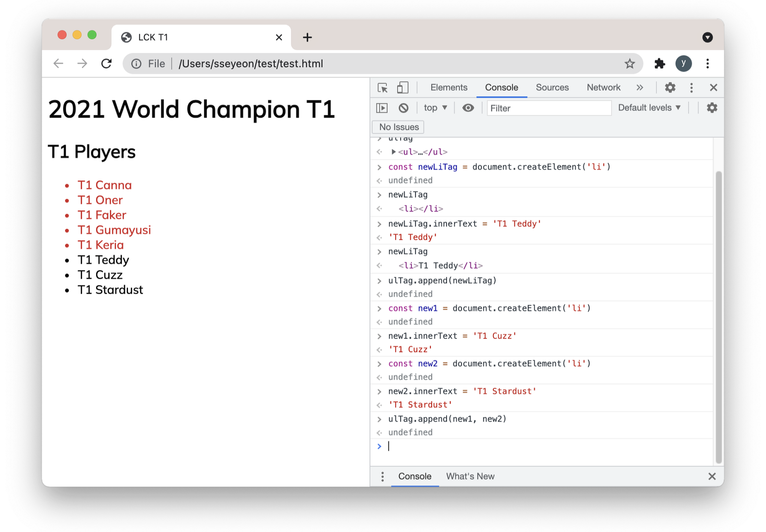Screen dimensions: 766x532
Task: Expand the ul element in console output
Action: click(x=393, y=152)
